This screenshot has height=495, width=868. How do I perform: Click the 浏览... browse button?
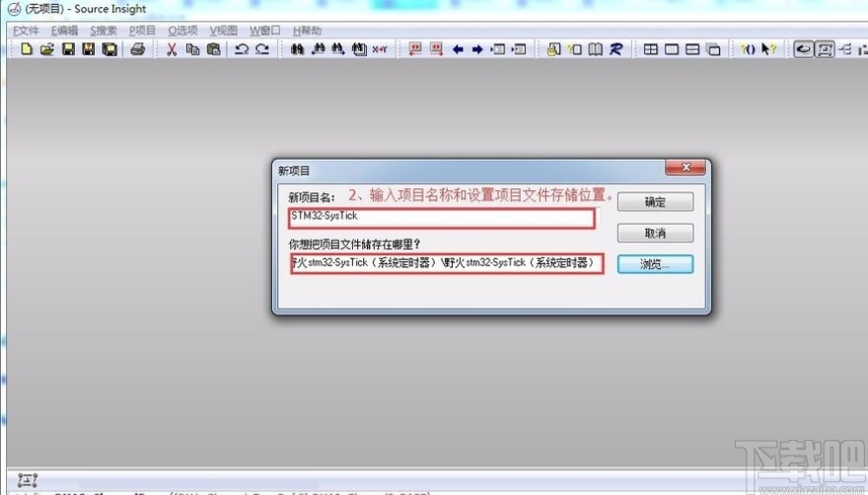[x=655, y=264]
